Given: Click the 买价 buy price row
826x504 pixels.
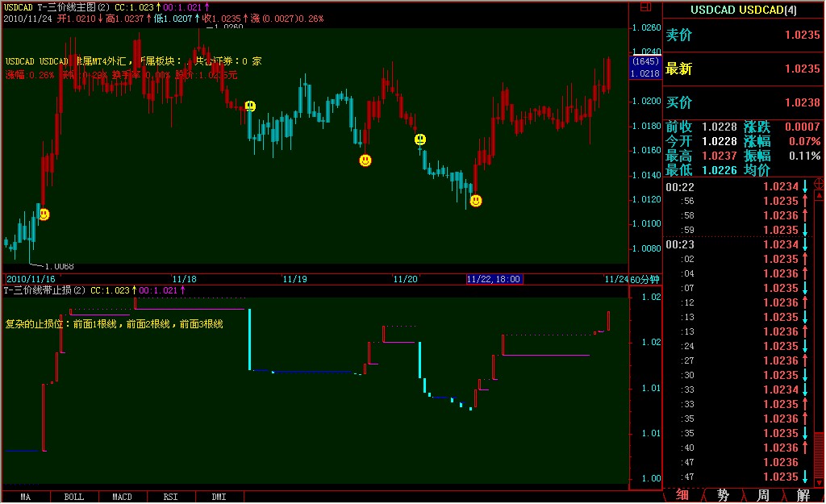Looking at the screenshot, I should coord(743,102).
